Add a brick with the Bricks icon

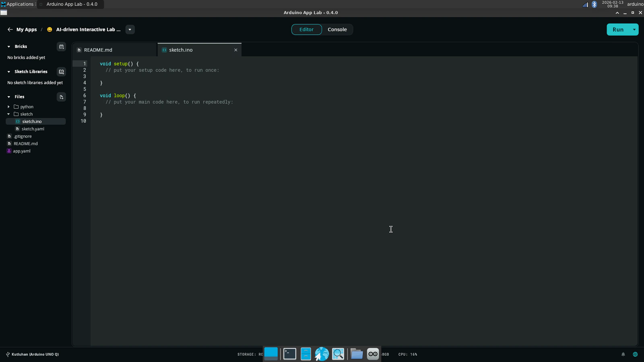pos(61,47)
